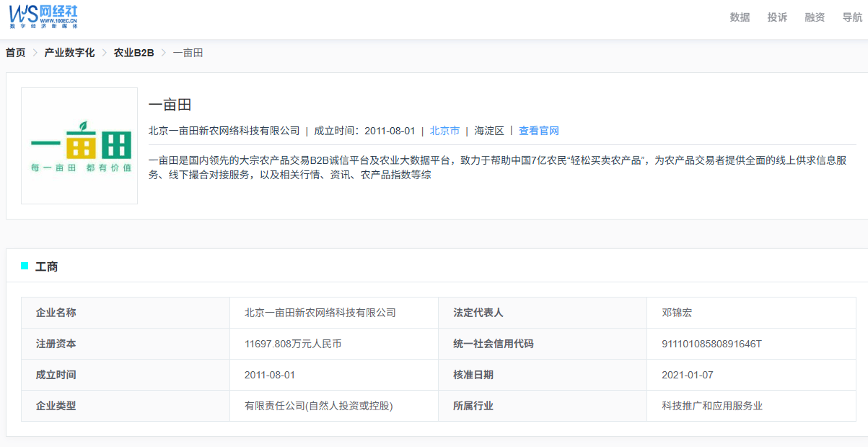868x447 pixels.
Task: Click the approval date 2021-01-07 cell
Action: tap(688, 375)
